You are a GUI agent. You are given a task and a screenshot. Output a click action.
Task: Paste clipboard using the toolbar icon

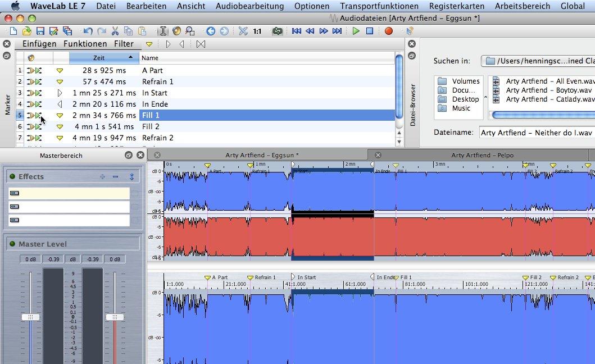[x=142, y=31]
